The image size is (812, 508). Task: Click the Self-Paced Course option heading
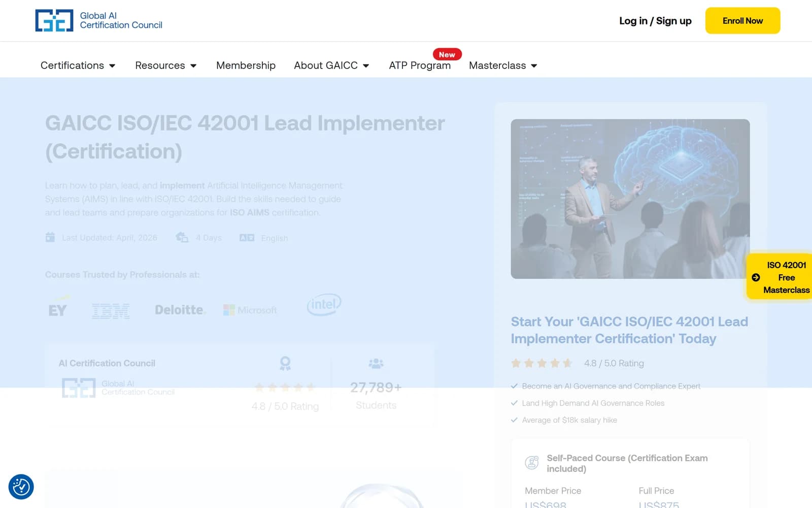pyautogui.click(x=627, y=463)
